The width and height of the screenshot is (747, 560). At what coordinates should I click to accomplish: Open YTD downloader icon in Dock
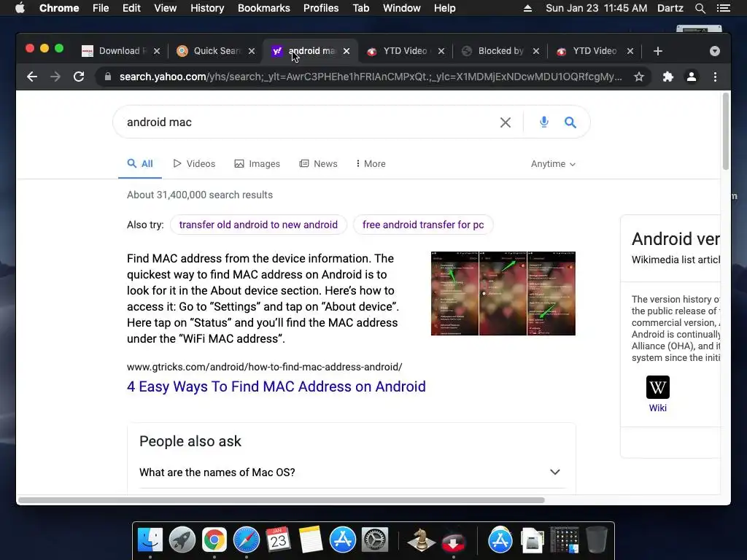[x=453, y=541]
